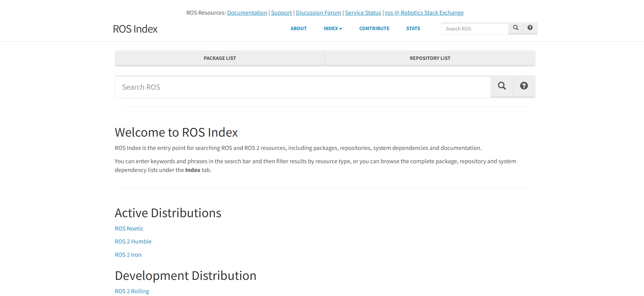Open the ABOUT page

299,29
